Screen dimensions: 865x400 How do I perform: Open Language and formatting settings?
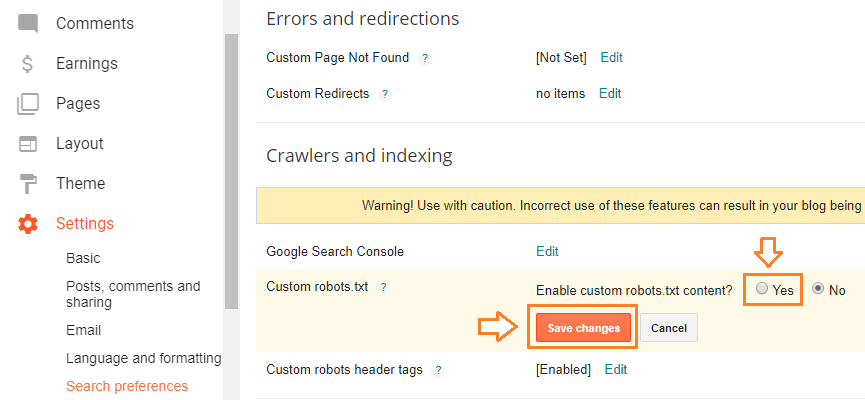tap(143, 359)
